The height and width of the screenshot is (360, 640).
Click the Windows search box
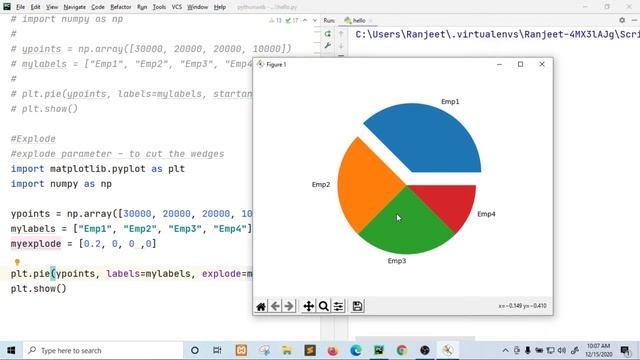103,350
